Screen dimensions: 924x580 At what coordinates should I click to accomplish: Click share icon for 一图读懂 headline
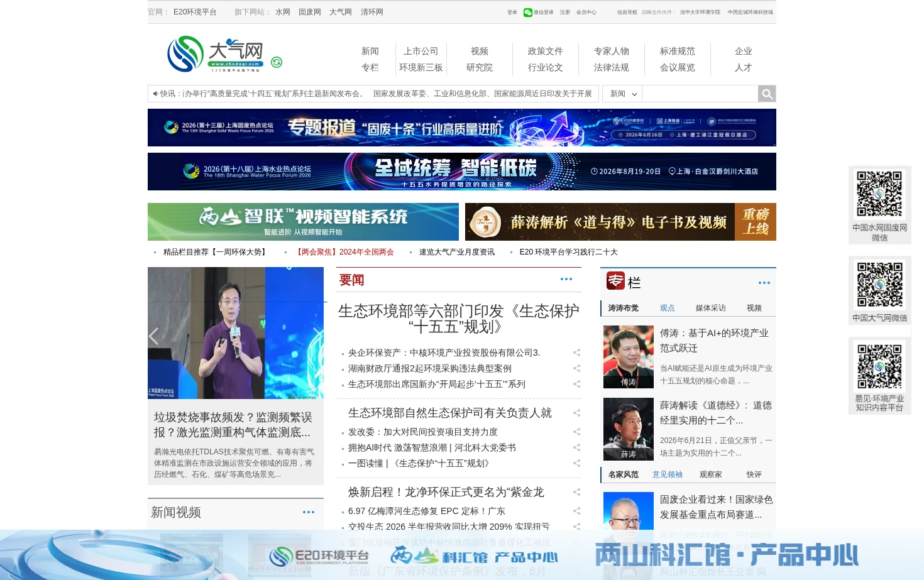576,463
